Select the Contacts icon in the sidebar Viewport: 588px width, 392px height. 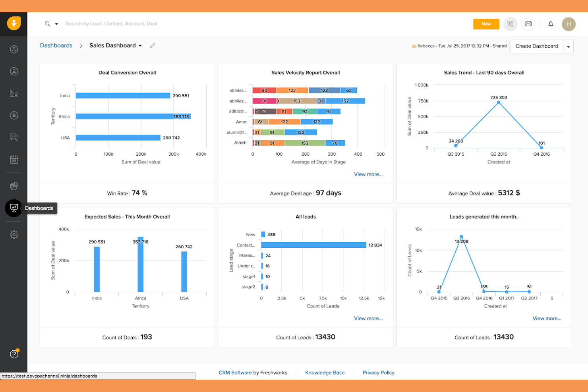[x=14, y=71]
